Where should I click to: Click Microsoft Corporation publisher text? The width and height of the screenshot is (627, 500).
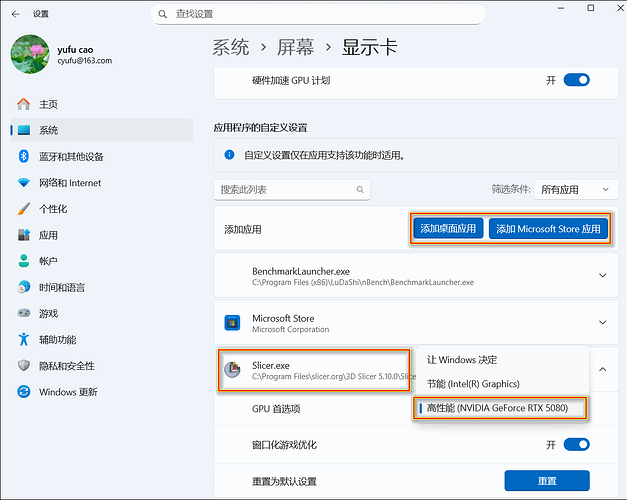pyautogui.click(x=291, y=330)
